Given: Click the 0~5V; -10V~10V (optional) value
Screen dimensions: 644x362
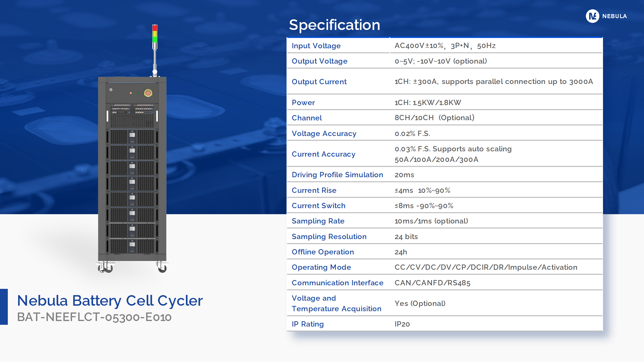Looking at the screenshot, I should click(x=441, y=61).
